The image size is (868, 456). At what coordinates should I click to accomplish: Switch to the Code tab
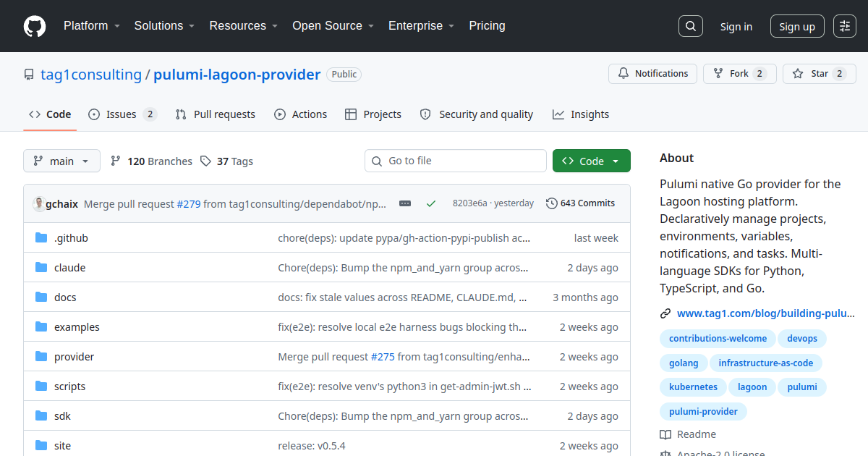click(50, 114)
